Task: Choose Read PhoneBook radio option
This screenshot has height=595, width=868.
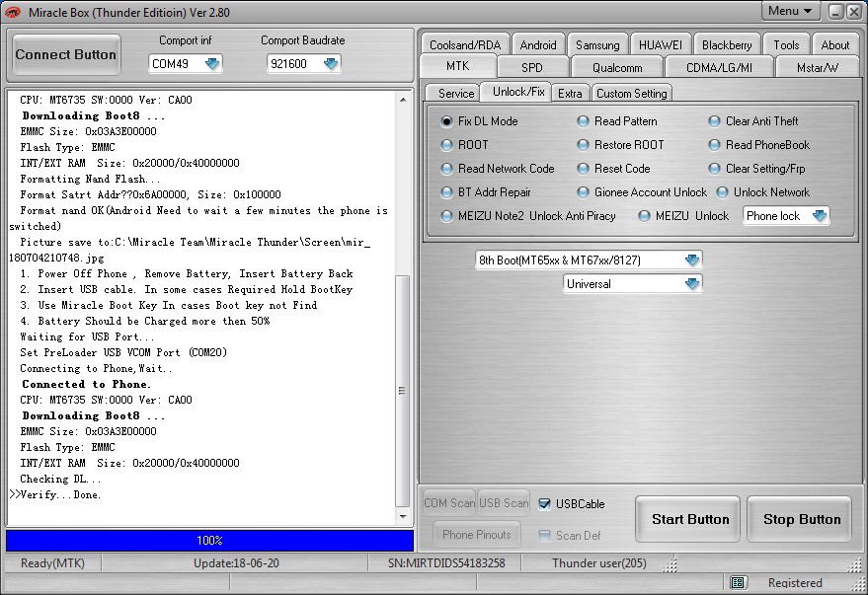Action: click(x=715, y=145)
